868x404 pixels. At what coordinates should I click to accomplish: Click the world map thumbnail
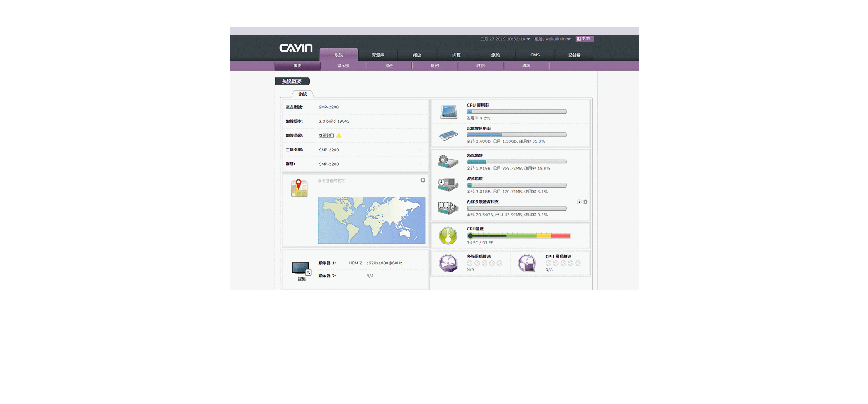click(372, 220)
